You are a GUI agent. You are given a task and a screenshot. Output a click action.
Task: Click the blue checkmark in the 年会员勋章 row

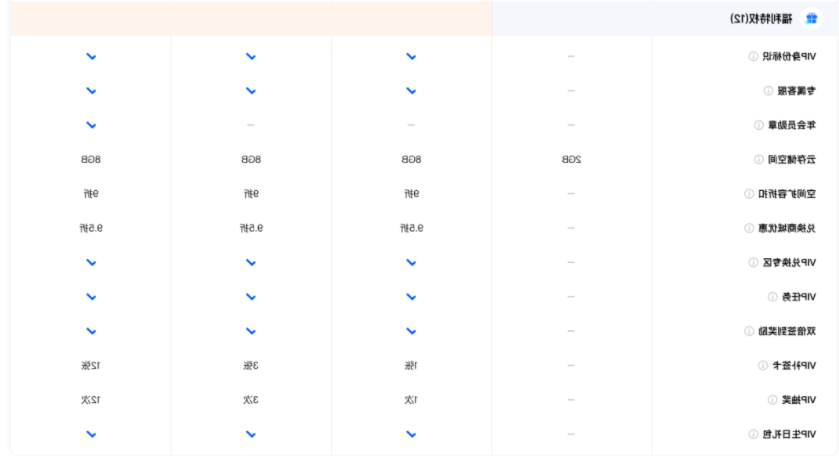coord(91,125)
